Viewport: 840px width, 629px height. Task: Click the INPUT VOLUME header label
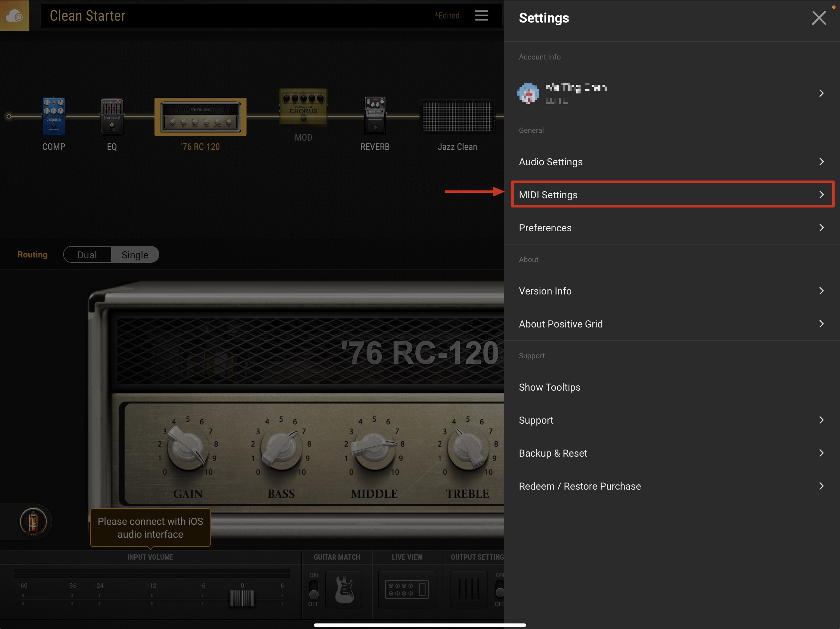150,557
